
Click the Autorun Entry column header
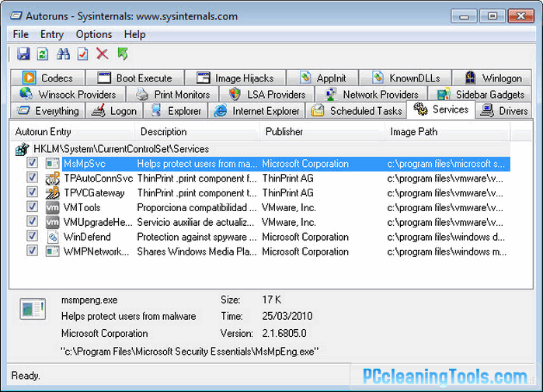(72, 132)
